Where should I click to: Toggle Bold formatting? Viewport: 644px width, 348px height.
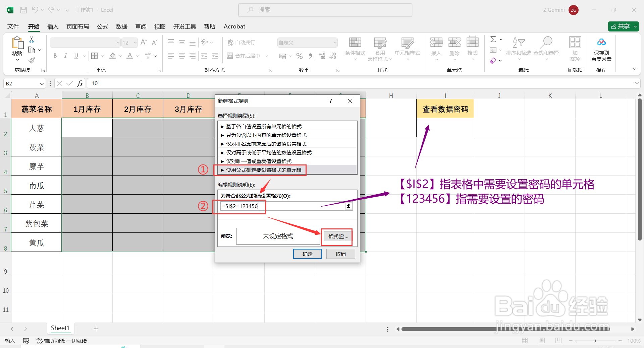coord(55,56)
